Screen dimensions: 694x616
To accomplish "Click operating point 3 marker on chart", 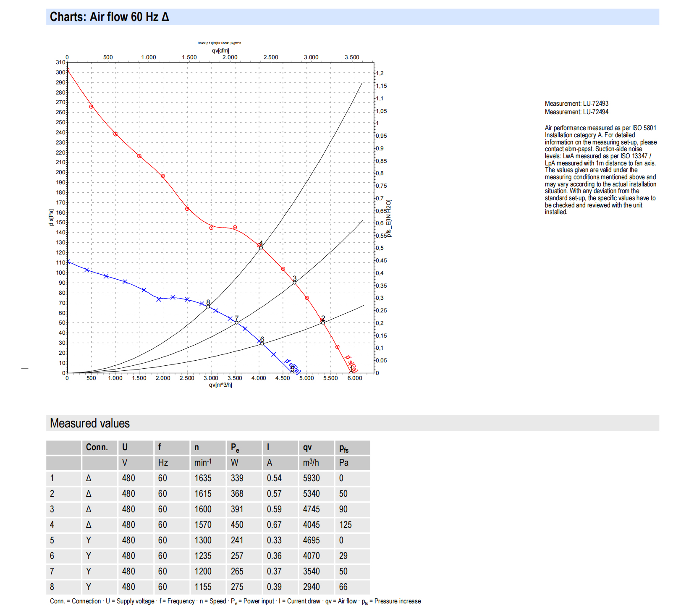I will [294, 283].
